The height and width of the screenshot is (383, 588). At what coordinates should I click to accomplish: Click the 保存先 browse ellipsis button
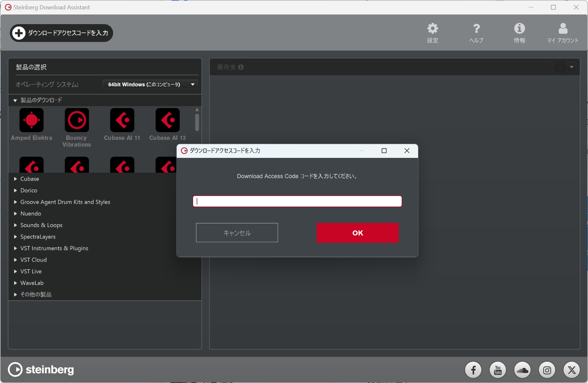coord(560,67)
